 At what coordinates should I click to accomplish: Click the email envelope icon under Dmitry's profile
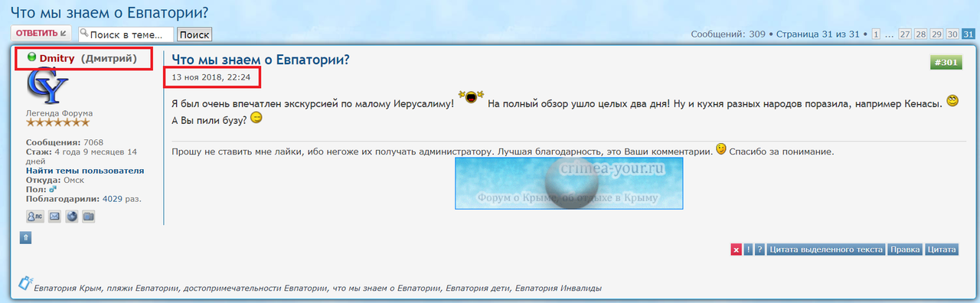(x=55, y=217)
